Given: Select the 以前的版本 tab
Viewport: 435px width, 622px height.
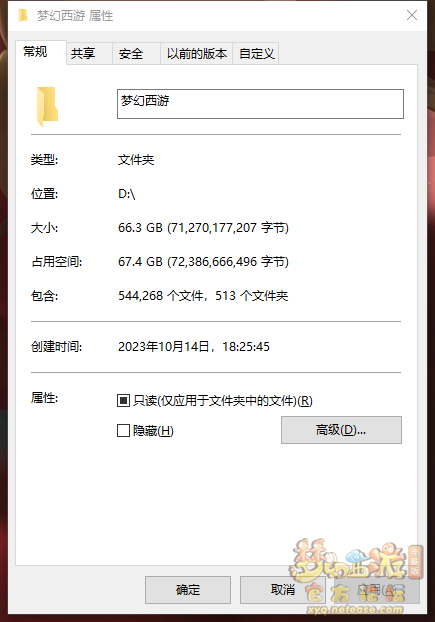Looking at the screenshot, I should [x=196, y=53].
